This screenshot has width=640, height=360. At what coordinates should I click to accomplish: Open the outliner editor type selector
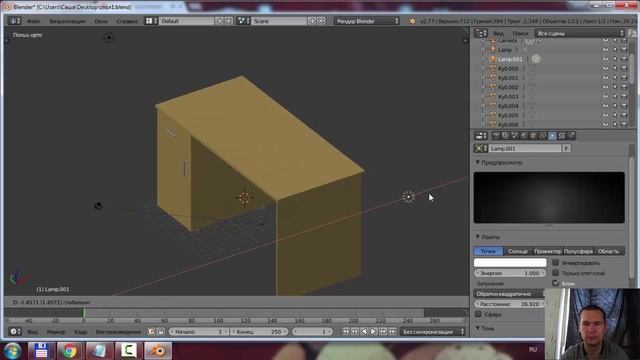coord(480,33)
